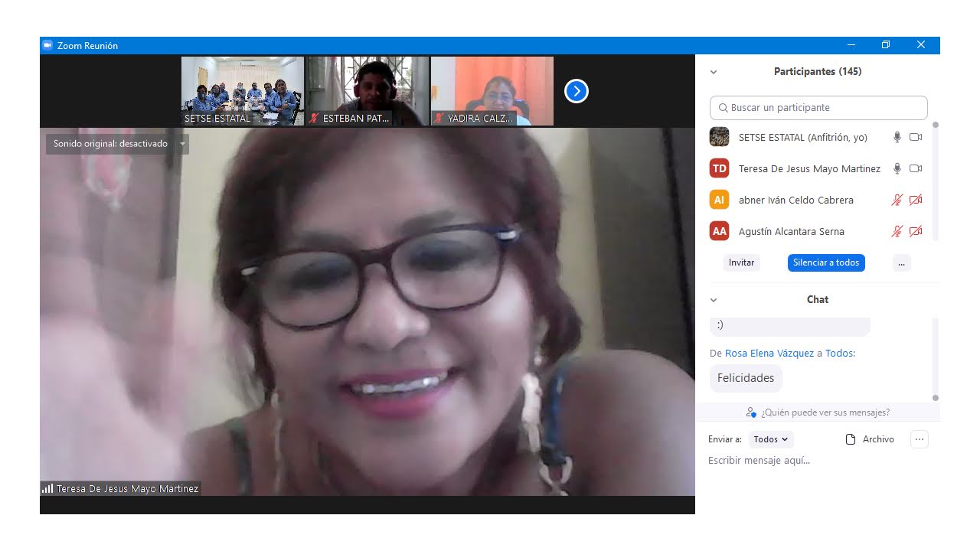Open the Enviar a Todos dropdown
Viewport: 980px width, 551px height.
pos(771,439)
